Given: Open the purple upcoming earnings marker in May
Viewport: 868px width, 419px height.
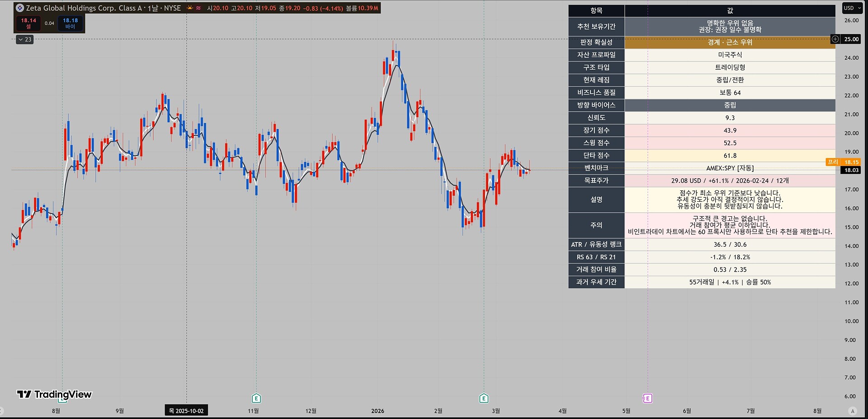Looking at the screenshot, I should [x=647, y=398].
